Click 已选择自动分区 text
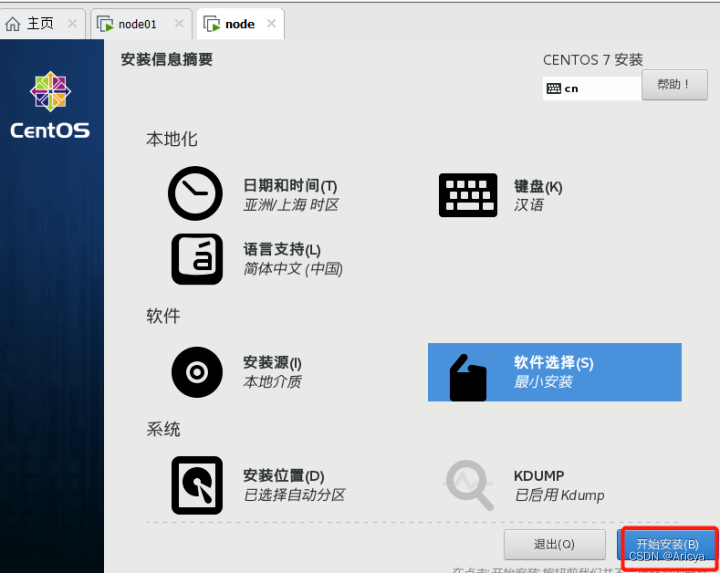This screenshot has width=720, height=573. click(294, 495)
